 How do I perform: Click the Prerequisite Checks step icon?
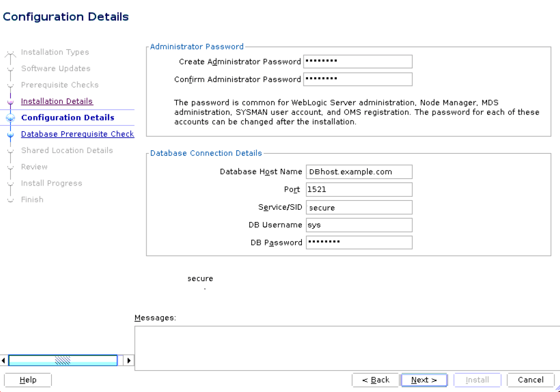[x=11, y=85]
